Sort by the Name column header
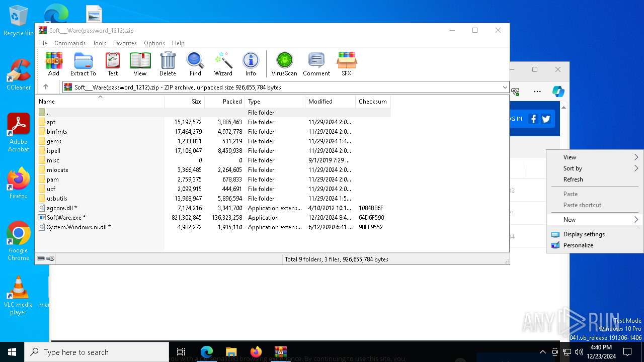The height and width of the screenshot is (362, 644). [100, 101]
